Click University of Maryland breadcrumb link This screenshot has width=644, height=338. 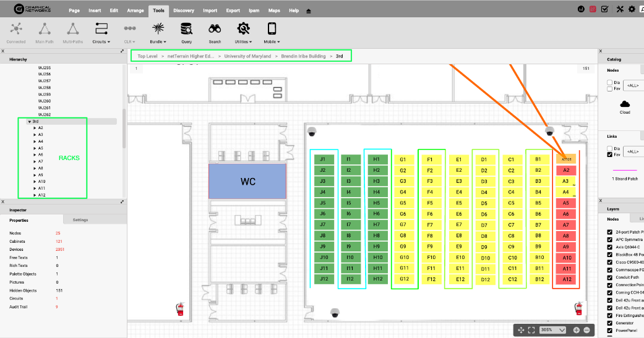(249, 56)
